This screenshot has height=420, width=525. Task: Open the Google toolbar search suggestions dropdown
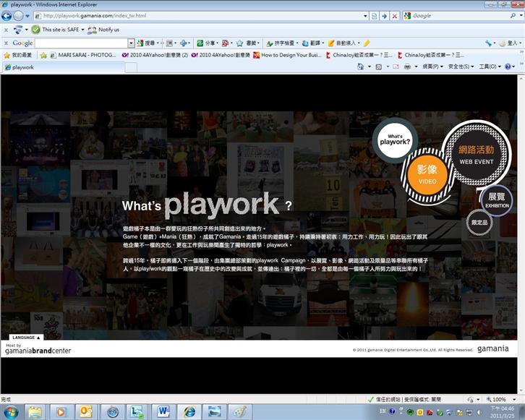131,43
